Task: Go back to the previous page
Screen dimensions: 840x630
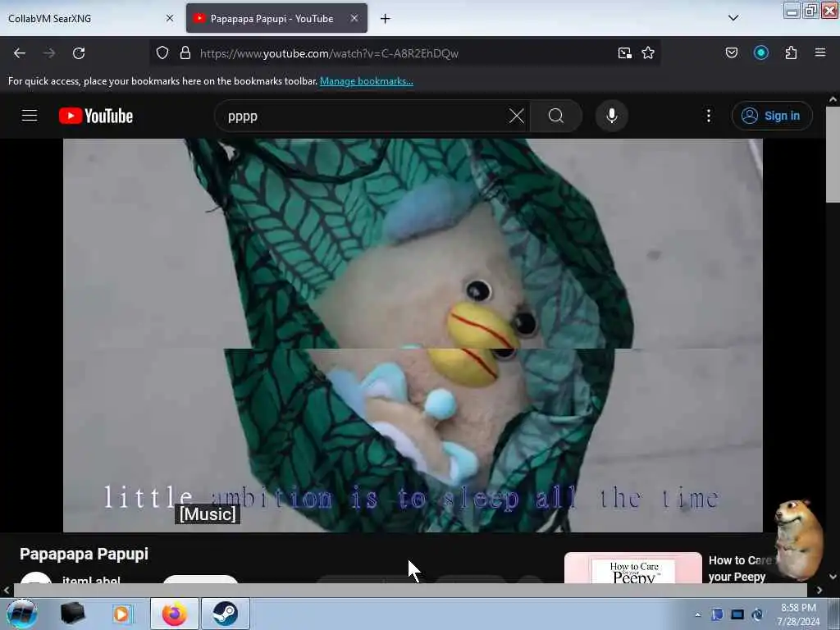Action: click(x=20, y=53)
